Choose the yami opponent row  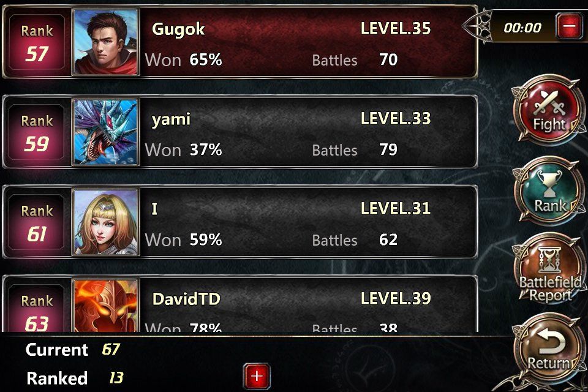(x=240, y=132)
